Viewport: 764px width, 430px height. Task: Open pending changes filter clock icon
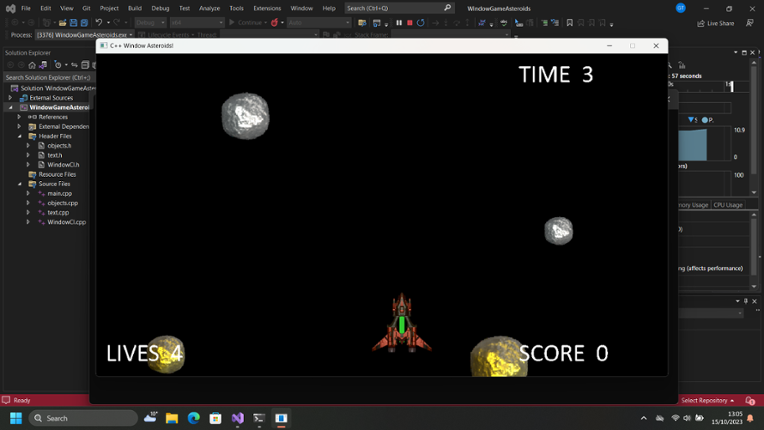pyautogui.click(x=57, y=65)
